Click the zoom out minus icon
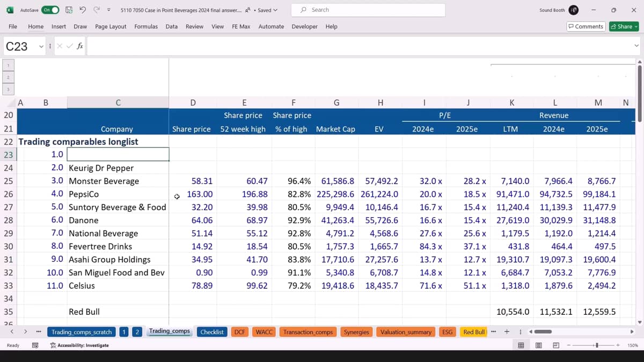644x362 pixels. 569,345
